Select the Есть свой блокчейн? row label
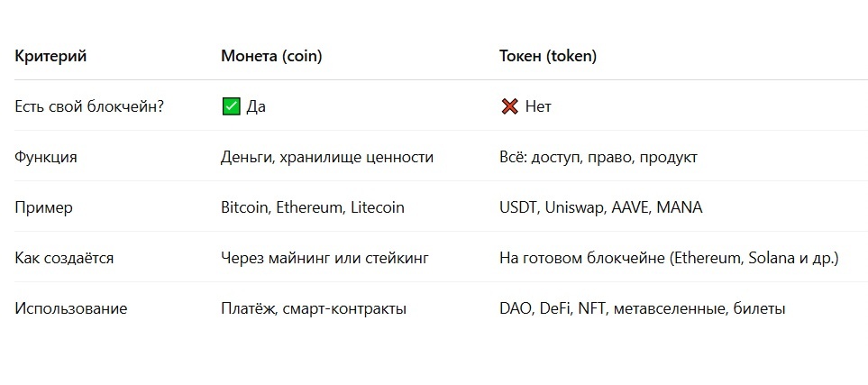 pyautogui.click(x=89, y=106)
